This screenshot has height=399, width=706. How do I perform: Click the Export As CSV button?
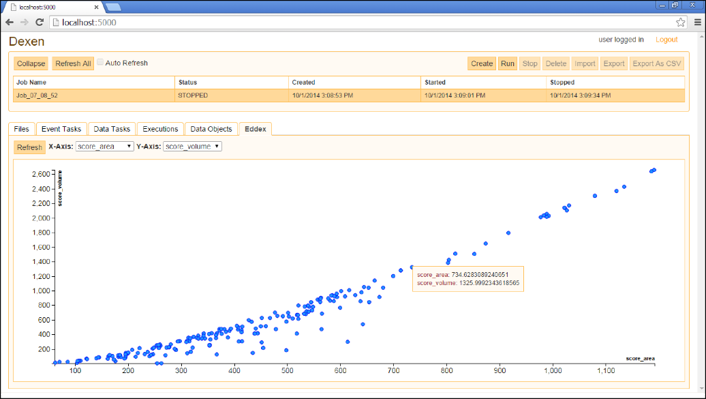(x=657, y=63)
